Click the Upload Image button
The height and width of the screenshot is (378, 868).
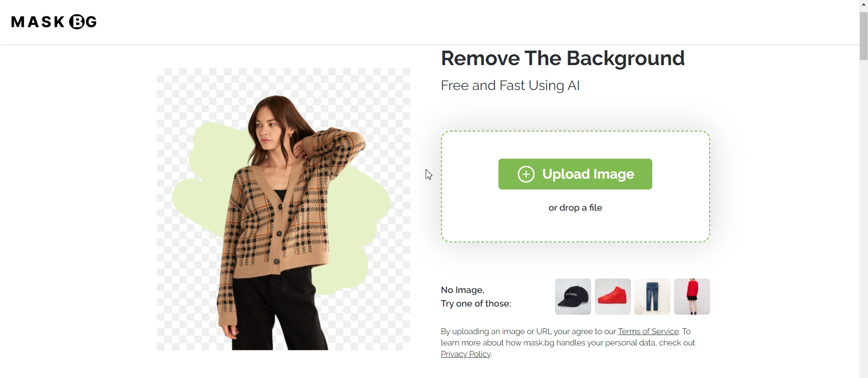click(575, 174)
